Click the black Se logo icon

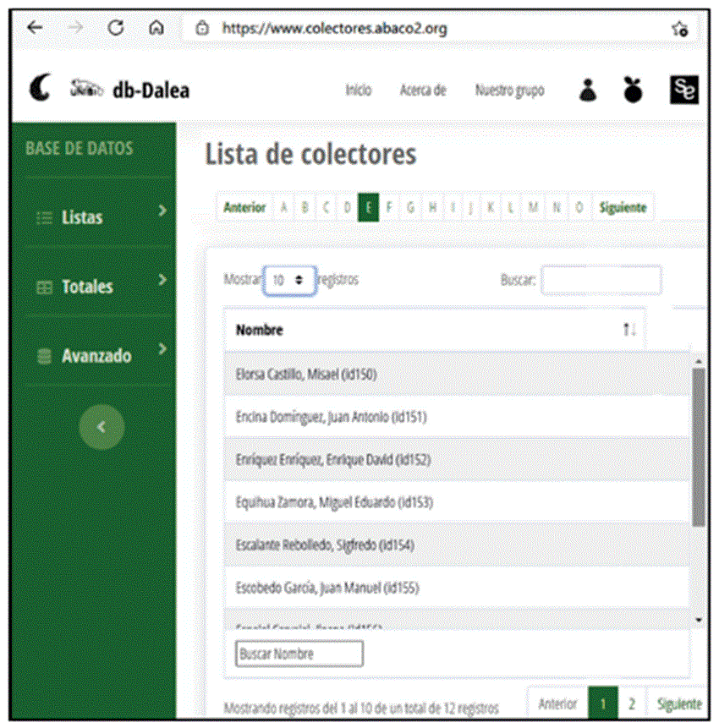pos(683,90)
